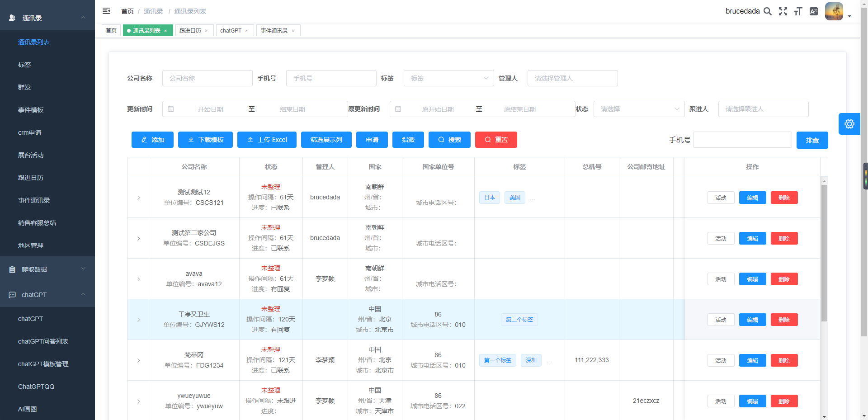Close the 事件通讯录 tab
The height and width of the screenshot is (420, 868).
point(293,31)
